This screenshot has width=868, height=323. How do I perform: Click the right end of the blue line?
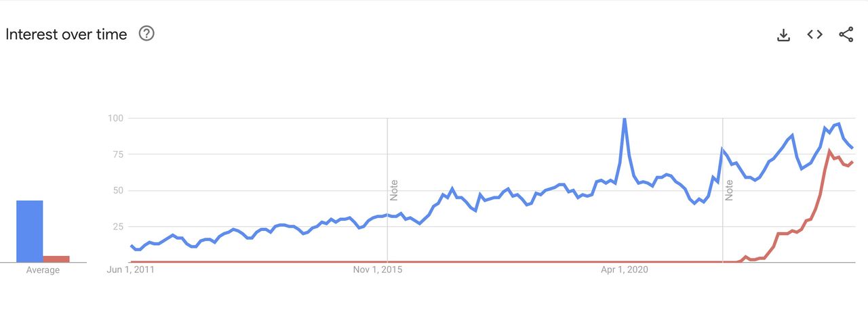click(x=852, y=148)
